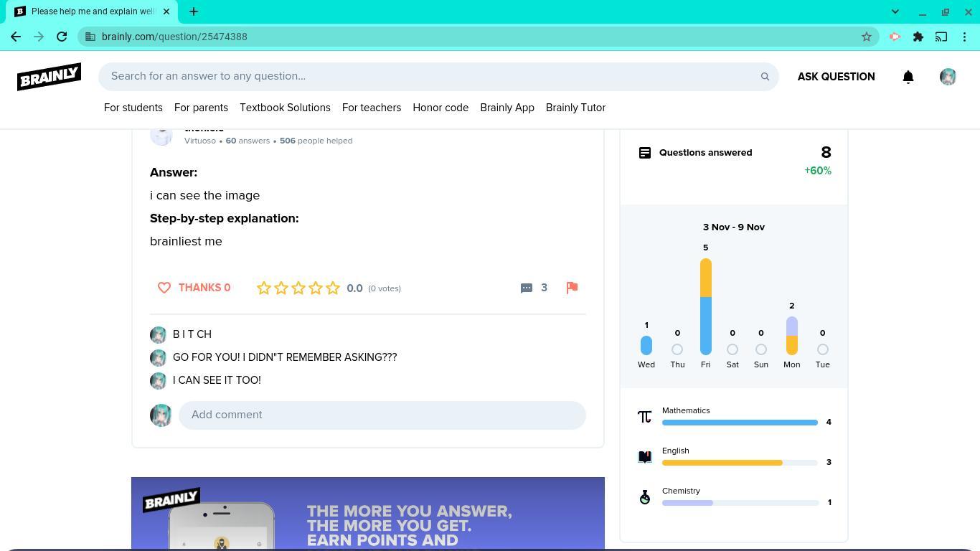This screenshot has width=980, height=551.
Task: Open the browser extensions puzzle icon
Action: (x=918, y=37)
